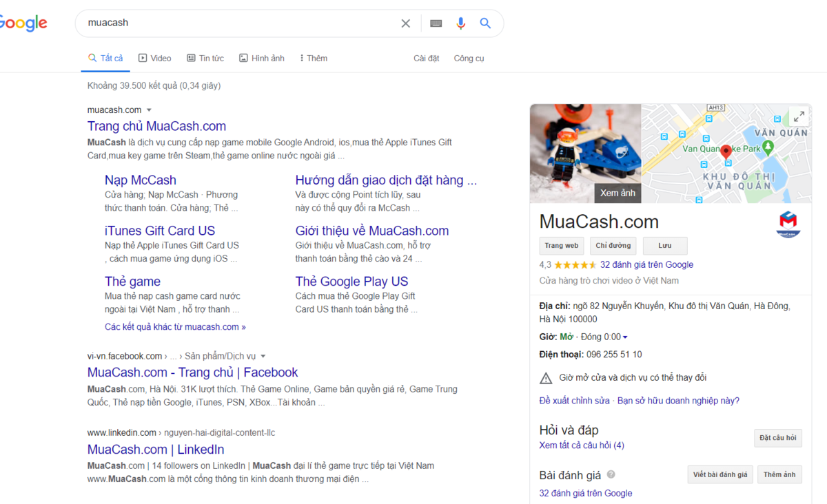827x504 pixels.
Task: Open the iTunes Gift Card US sitelink
Action: click(x=160, y=231)
